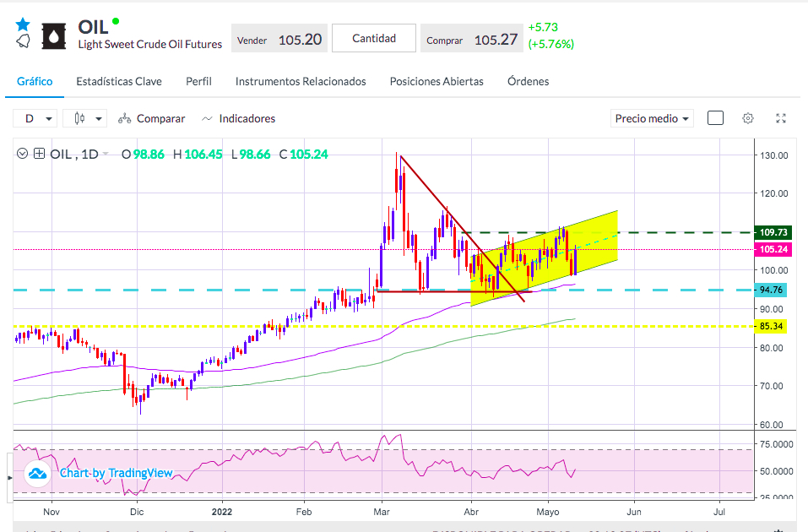Click the Dic label on time axis

(137, 512)
